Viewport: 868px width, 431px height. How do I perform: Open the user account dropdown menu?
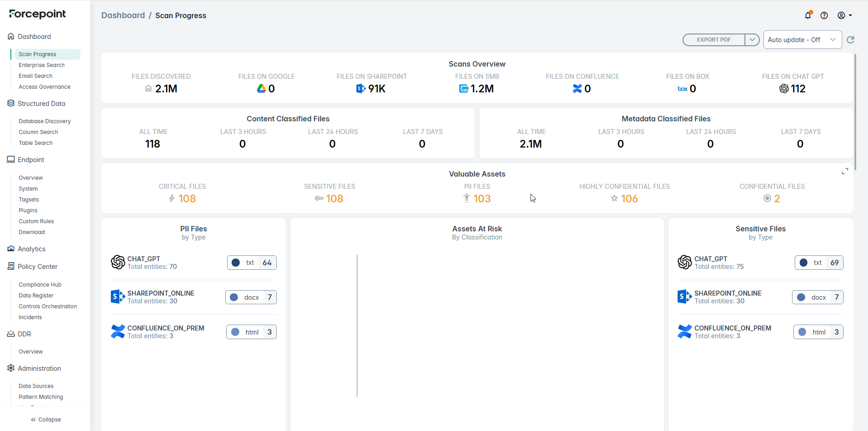844,15
